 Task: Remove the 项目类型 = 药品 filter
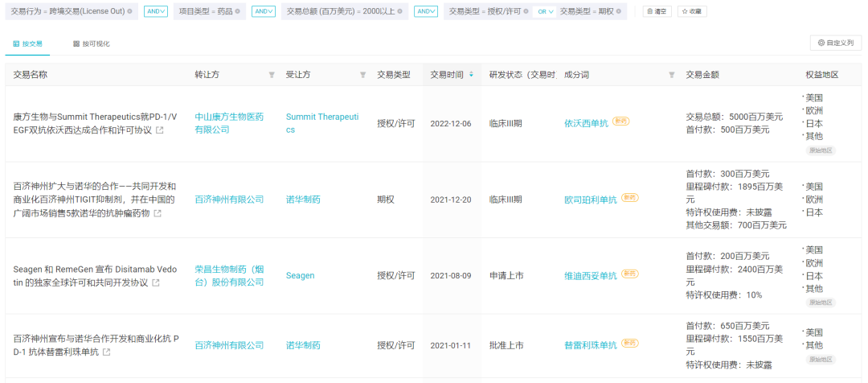tap(237, 11)
